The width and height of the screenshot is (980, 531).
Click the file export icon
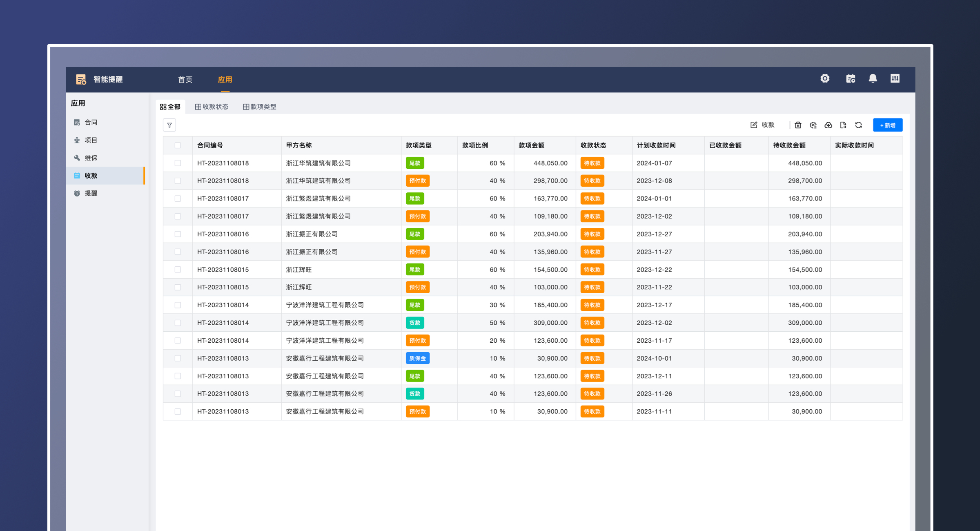[843, 125]
